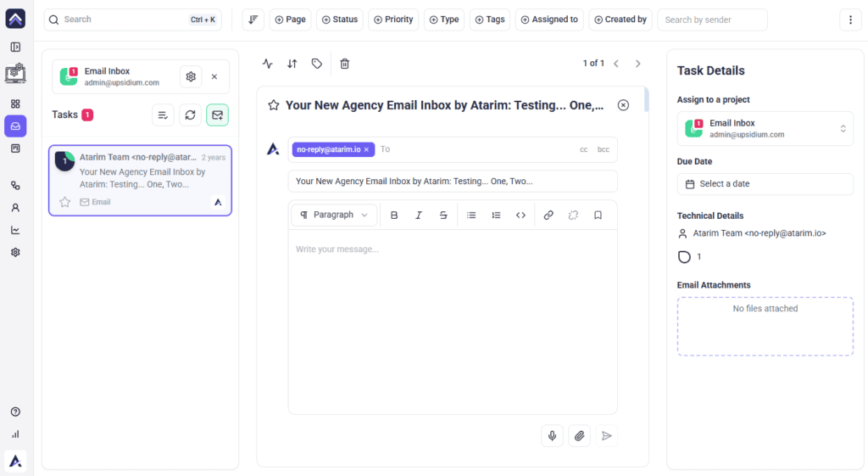Click the up-down priority arrows icon
The height and width of the screenshot is (476, 868).
[x=292, y=64]
